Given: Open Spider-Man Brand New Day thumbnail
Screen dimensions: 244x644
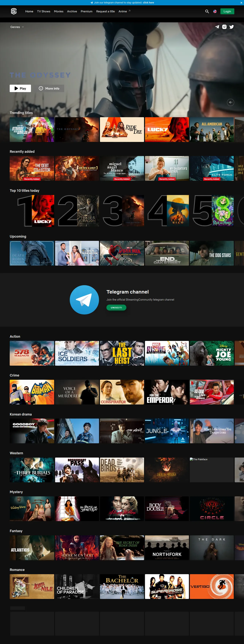Looking at the screenshot, I should (x=122, y=253).
